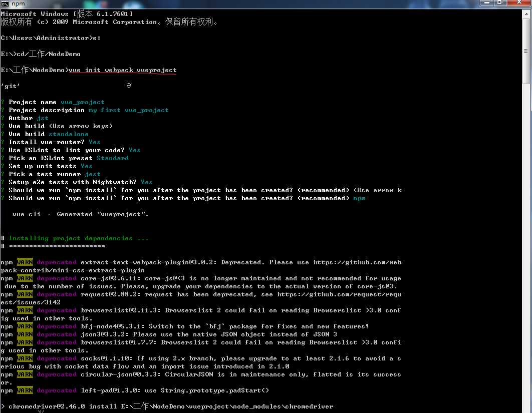Viewport: 532px width, 413px height.
Task: Click the vertical scrollbar thumb
Action: point(526,51)
